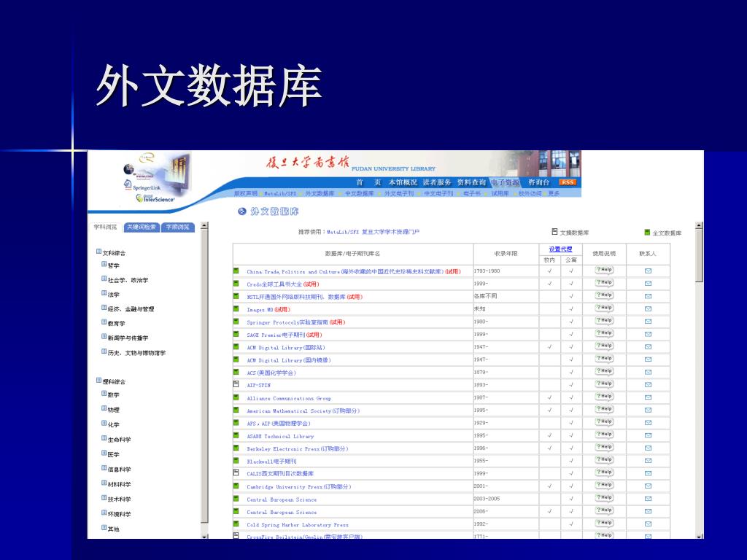Open Help for Springer Protocols实验室指南
The height and width of the screenshot is (560, 747).
pos(604,321)
